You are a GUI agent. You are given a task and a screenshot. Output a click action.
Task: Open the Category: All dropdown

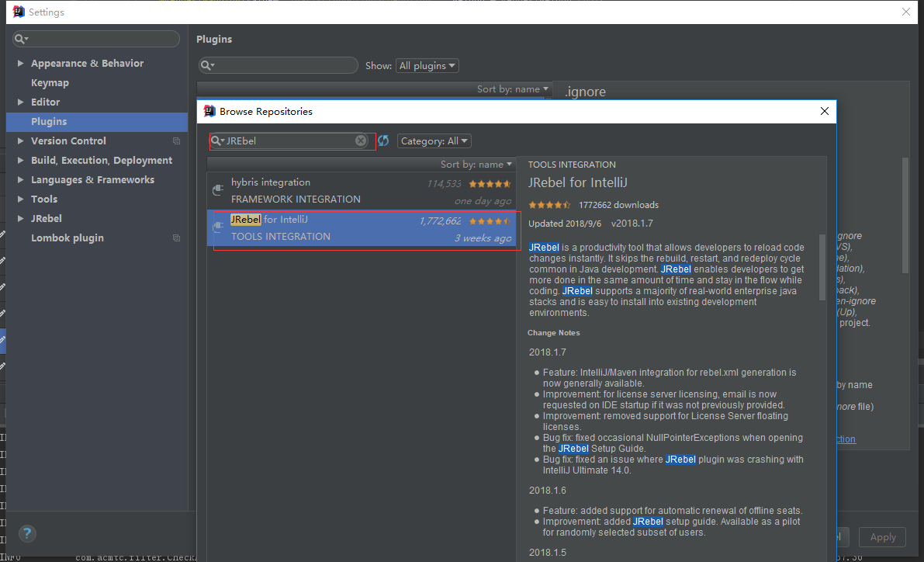click(x=434, y=141)
